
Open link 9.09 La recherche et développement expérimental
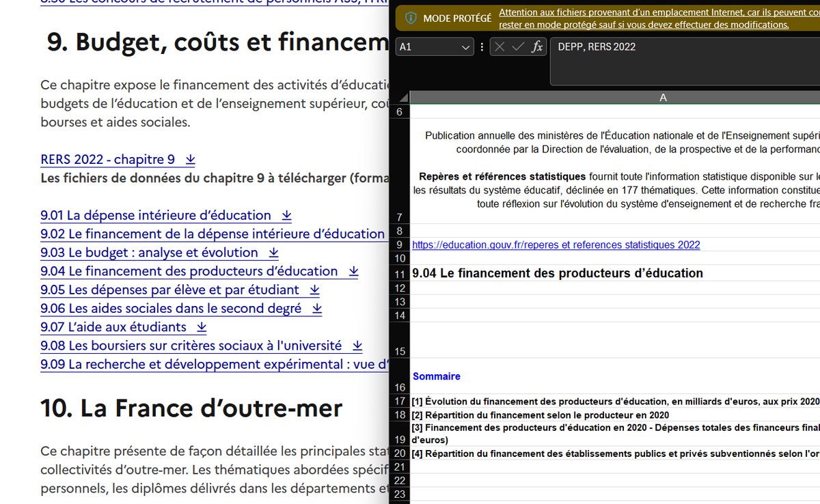[214, 364]
